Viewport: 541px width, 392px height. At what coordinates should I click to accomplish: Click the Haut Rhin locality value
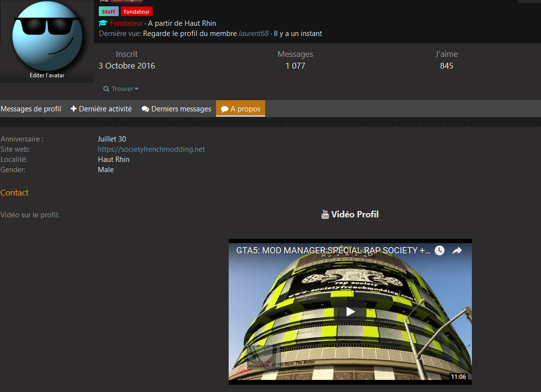113,160
